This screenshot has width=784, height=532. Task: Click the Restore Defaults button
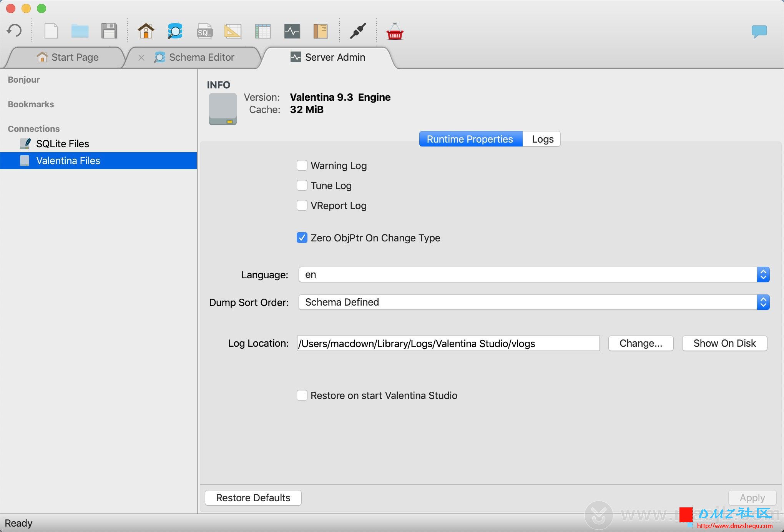[x=253, y=497]
